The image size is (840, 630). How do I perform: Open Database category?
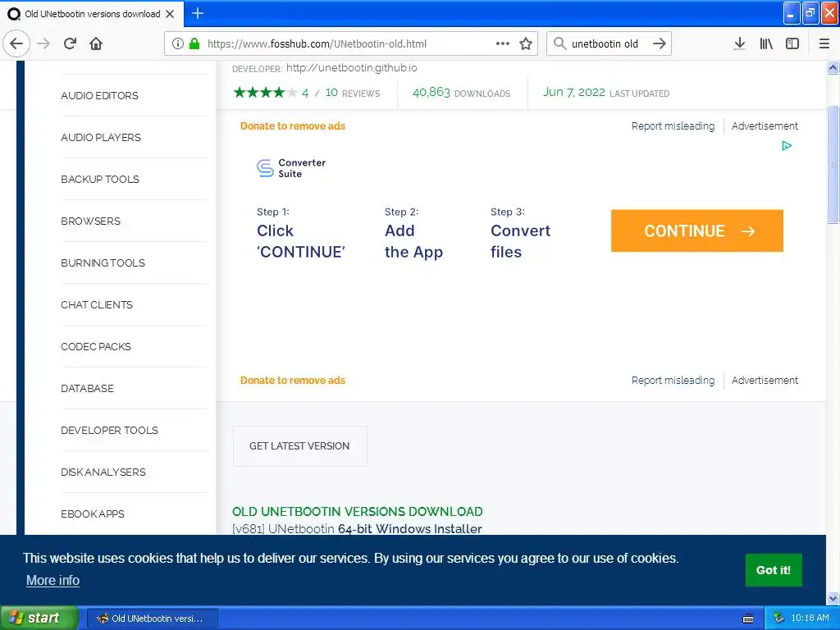coord(87,388)
